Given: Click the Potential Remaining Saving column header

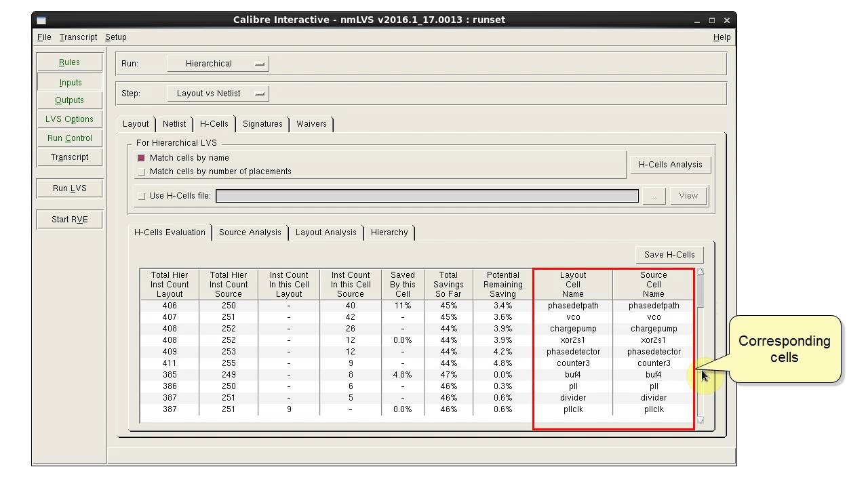Looking at the screenshot, I should click(503, 285).
